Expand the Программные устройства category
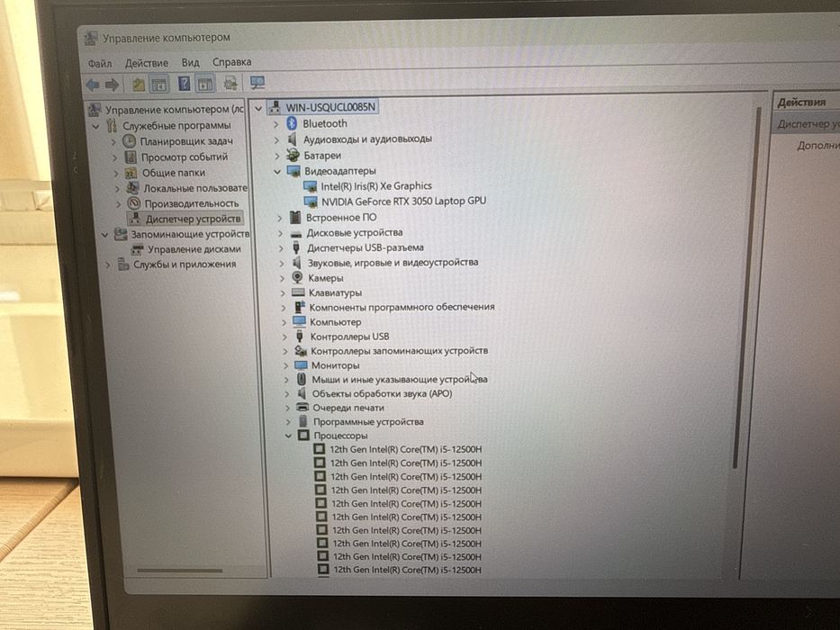This screenshot has width=840, height=630. tap(288, 422)
